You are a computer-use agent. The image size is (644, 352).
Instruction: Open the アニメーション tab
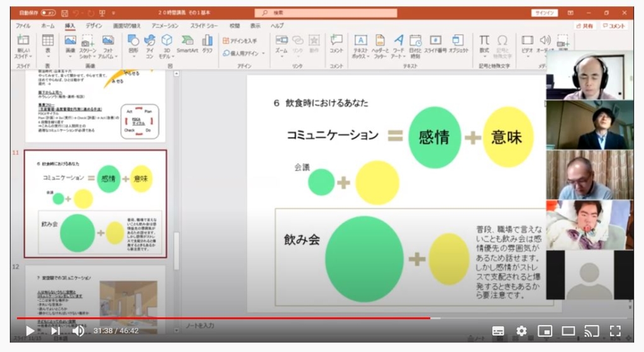click(165, 25)
